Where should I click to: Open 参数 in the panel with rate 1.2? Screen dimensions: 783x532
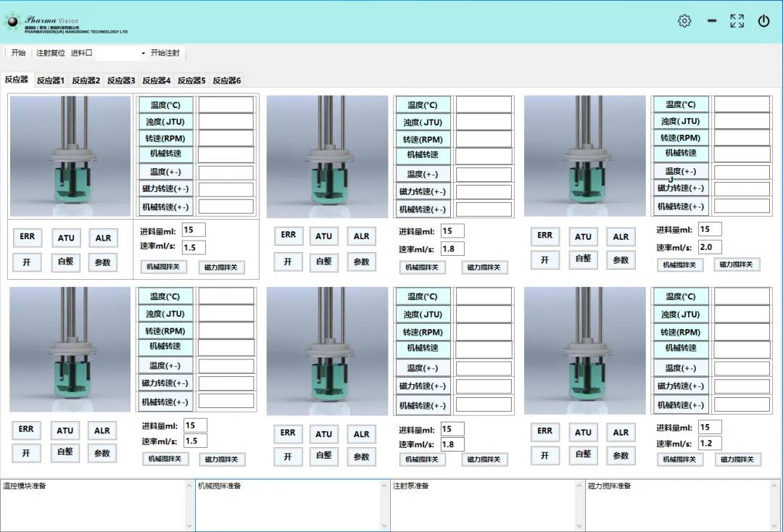621,456
